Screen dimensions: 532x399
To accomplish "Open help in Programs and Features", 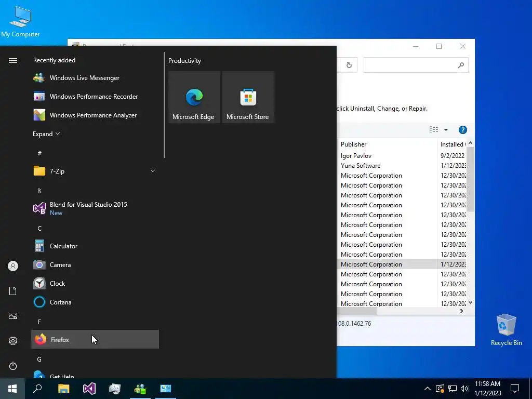I will tap(463, 130).
